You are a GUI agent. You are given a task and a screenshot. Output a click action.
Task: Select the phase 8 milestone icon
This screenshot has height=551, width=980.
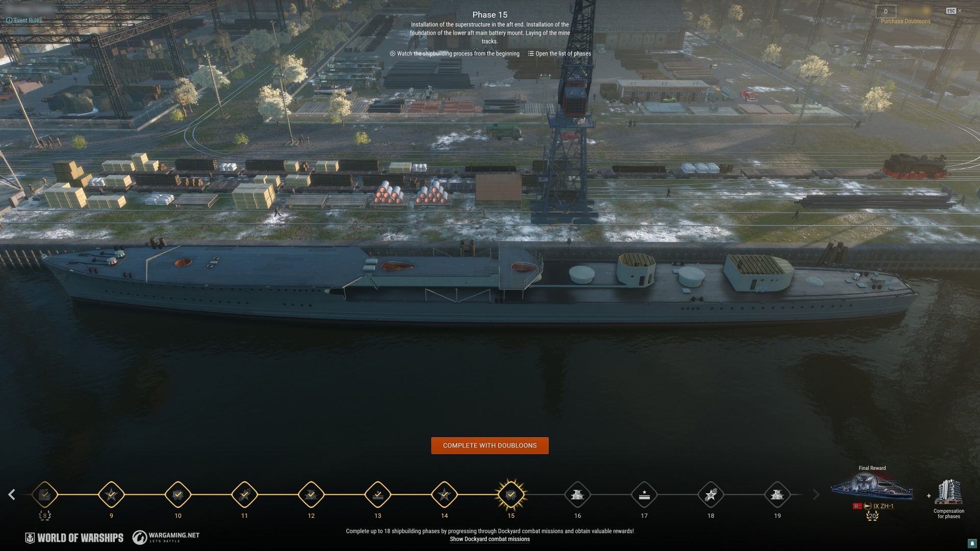coord(45,494)
